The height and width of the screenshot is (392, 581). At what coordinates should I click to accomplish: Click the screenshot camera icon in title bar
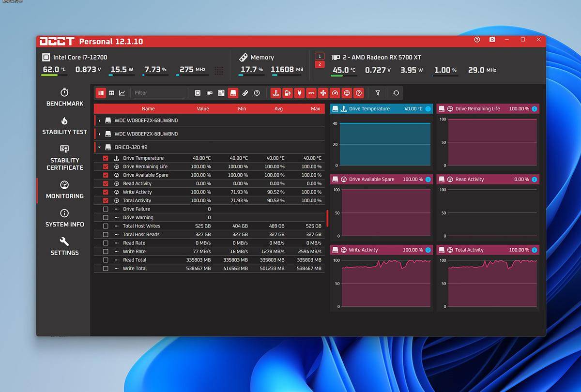point(492,40)
